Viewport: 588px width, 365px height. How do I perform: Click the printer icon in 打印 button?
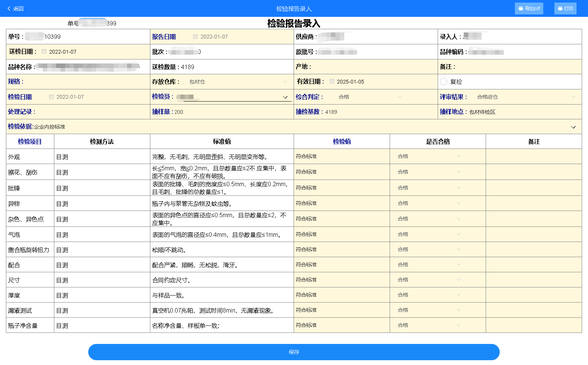point(560,8)
